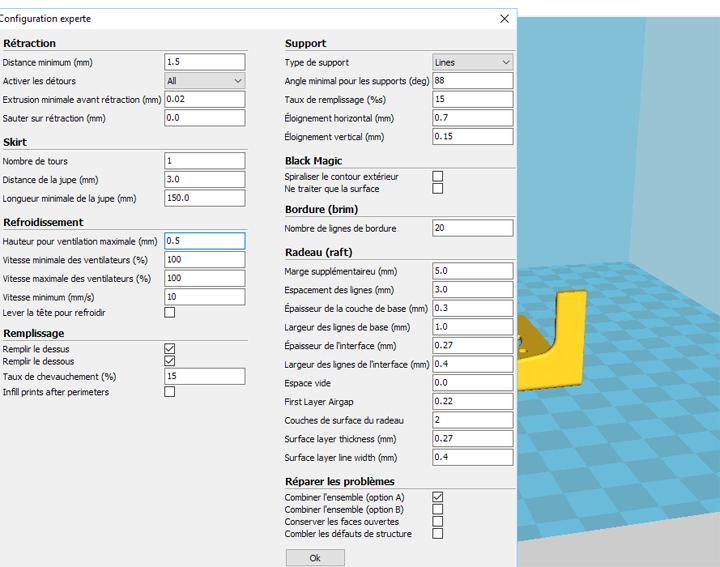
Task: Open the Activer les détours dropdown
Action: pyautogui.click(x=205, y=81)
